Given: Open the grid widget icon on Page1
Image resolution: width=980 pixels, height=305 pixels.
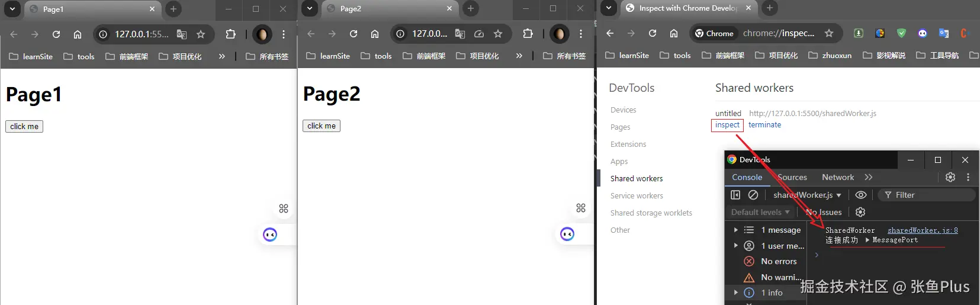Looking at the screenshot, I should coord(284,208).
